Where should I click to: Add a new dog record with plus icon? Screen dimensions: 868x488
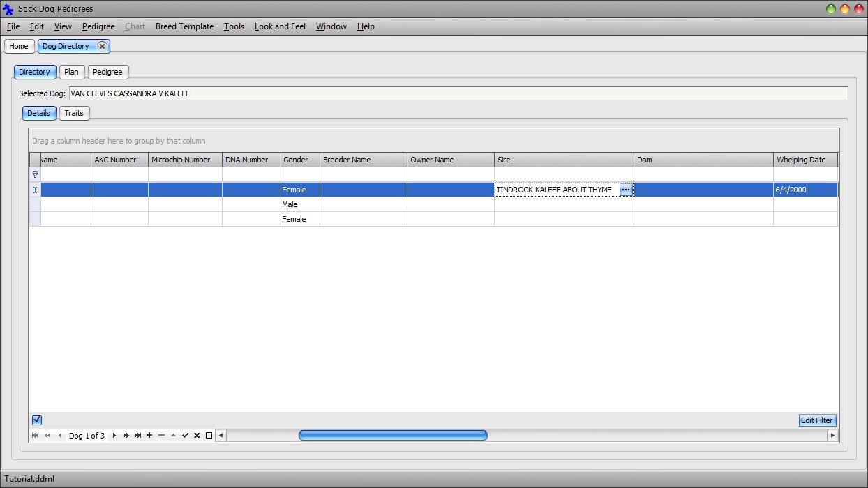(149, 436)
